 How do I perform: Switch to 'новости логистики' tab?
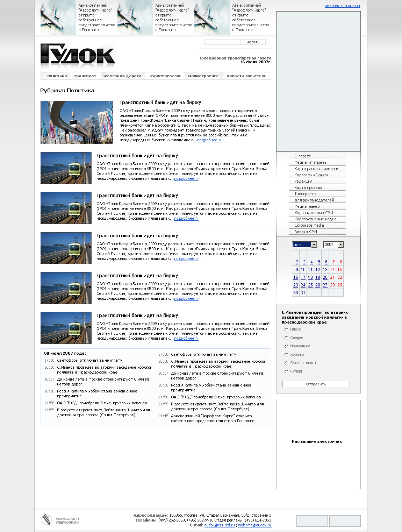246,76
